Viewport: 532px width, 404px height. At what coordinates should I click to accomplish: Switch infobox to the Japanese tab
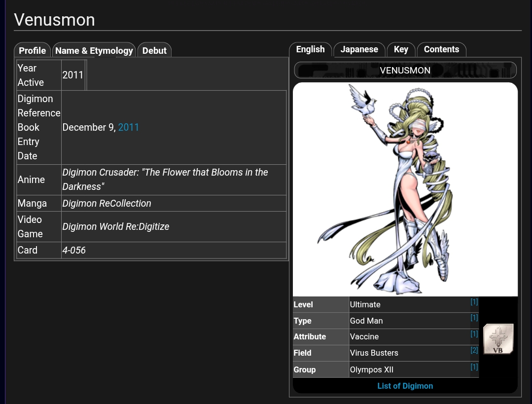[359, 49]
